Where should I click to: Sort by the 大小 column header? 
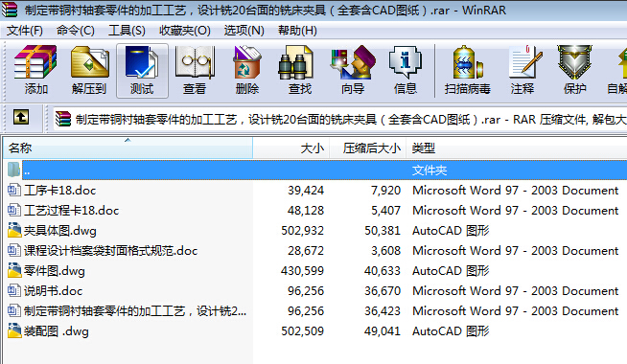[x=291, y=148]
